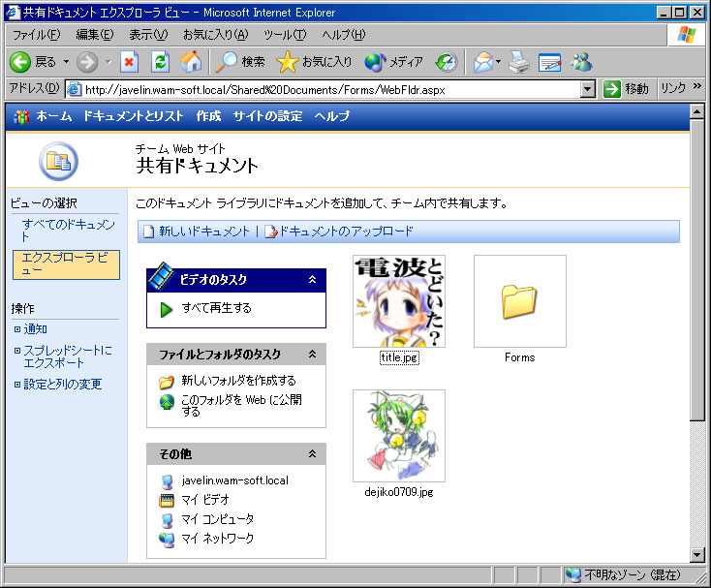Click the shared documents library icon
This screenshot has height=588, width=711.
click(58, 162)
